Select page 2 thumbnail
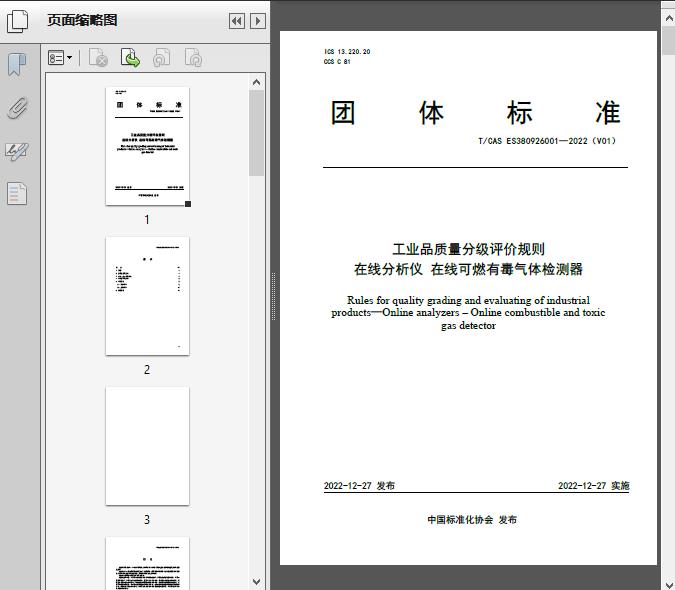The height and width of the screenshot is (590, 675). point(147,296)
